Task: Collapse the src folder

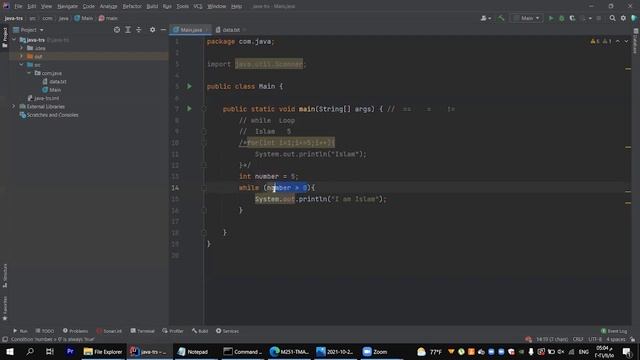Action: point(22,64)
